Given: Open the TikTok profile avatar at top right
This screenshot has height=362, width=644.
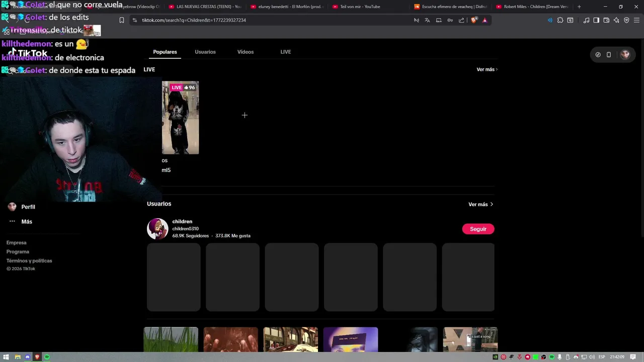Looking at the screenshot, I should [625, 54].
